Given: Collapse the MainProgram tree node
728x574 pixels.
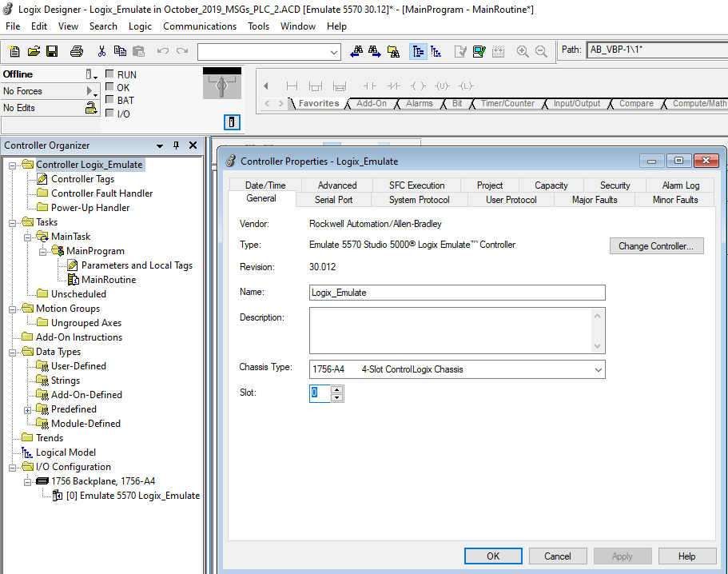Looking at the screenshot, I should pyautogui.click(x=42, y=252).
